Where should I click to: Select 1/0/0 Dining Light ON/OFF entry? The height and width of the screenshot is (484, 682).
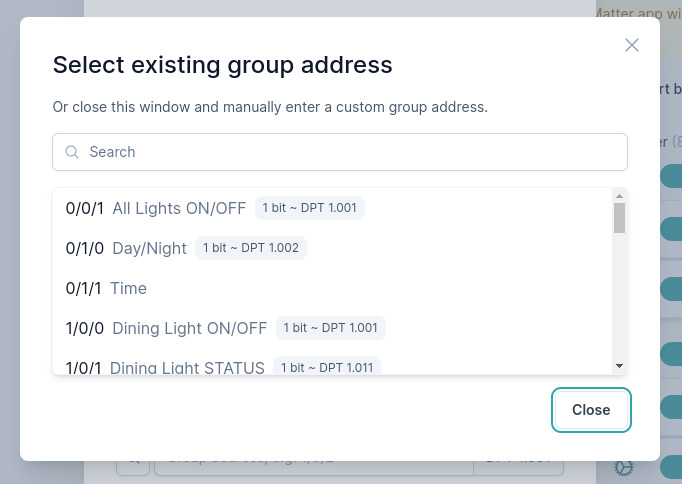coord(166,328)
